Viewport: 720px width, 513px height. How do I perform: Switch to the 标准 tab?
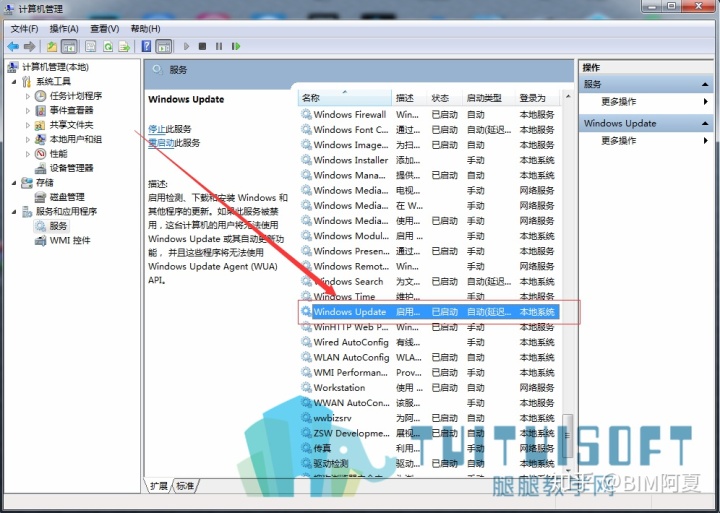[186, 485]
